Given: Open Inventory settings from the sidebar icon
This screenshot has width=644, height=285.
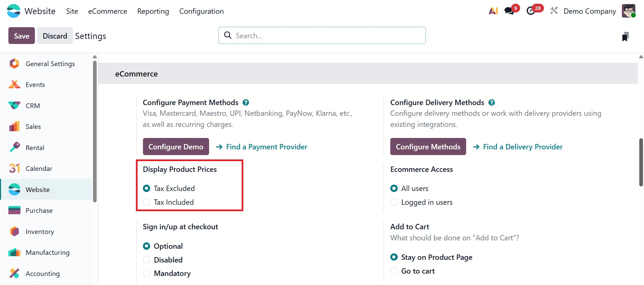Looking at the screenshot, I should 14,231.
